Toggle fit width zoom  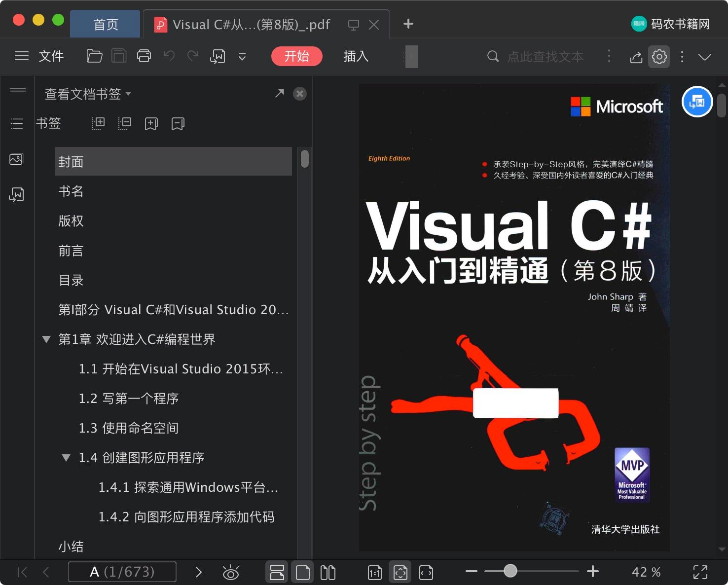point(426,572)
